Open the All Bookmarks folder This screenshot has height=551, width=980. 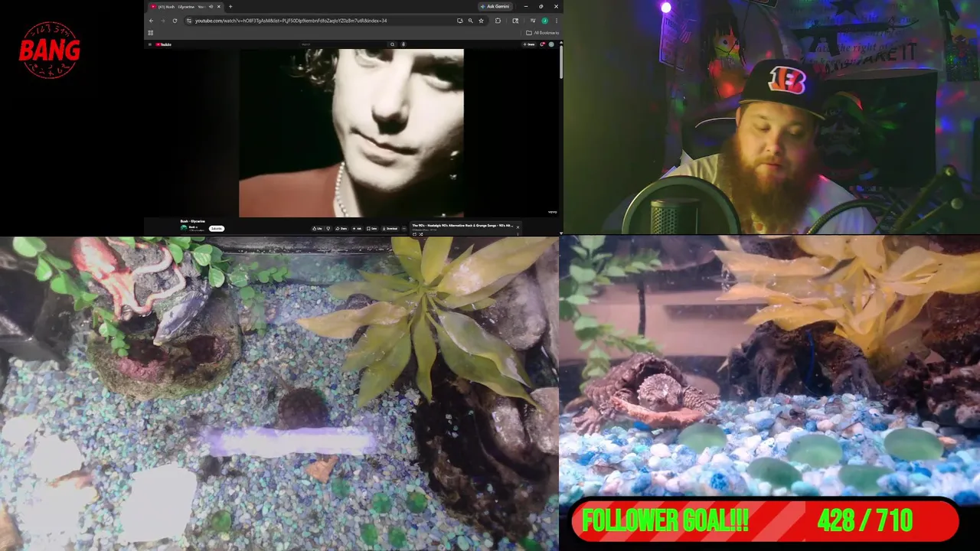coord(542,33)
